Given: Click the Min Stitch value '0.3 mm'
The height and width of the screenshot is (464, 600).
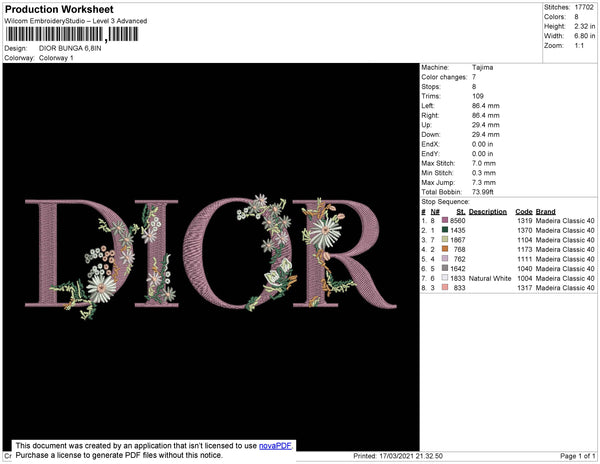Looking at the screenshot, I should (x=484, y=173).
